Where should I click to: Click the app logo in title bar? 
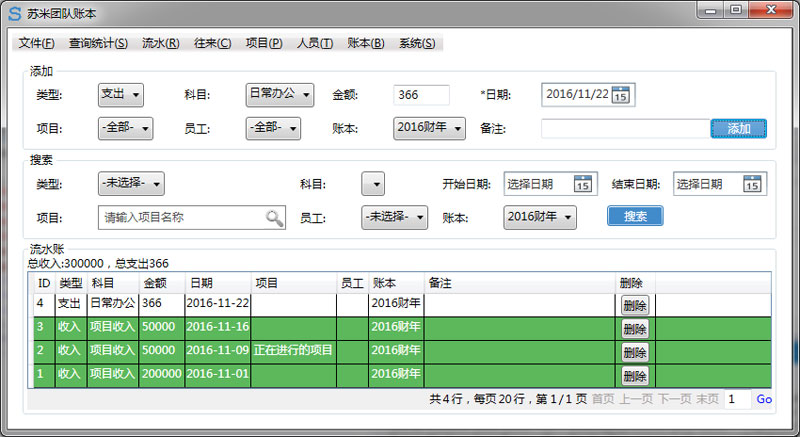point(15,13)
